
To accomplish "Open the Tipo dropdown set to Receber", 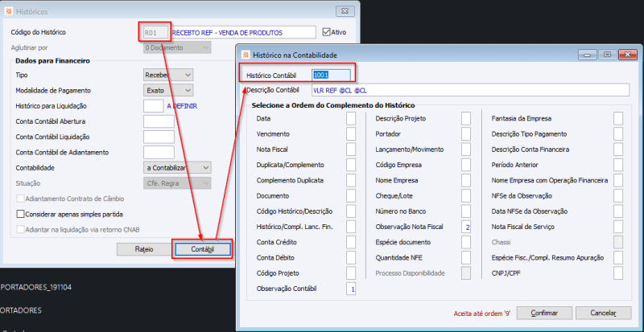I will point(169,75).
